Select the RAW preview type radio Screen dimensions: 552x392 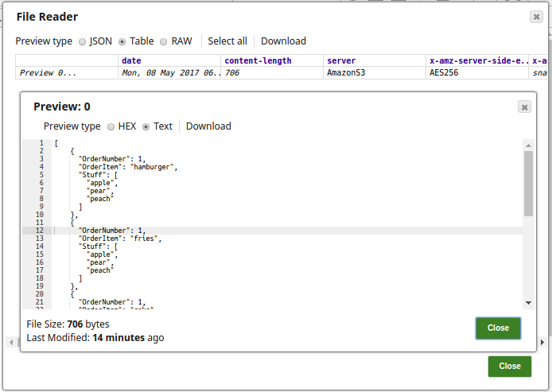click(x=164, y=41)
